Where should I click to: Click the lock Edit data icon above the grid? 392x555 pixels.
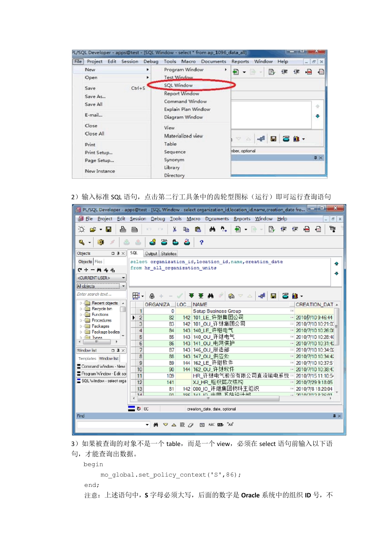pyautogui.click(x=152, y=296)
